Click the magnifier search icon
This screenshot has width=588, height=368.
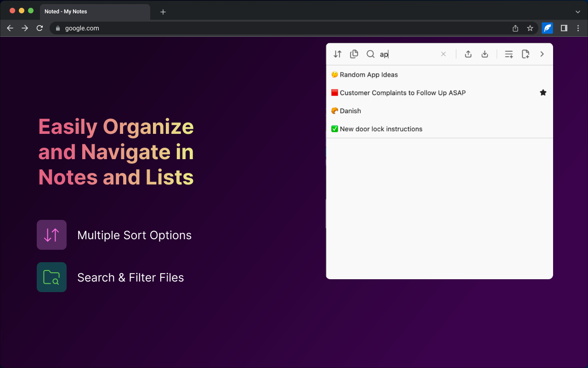pos(370,54)
